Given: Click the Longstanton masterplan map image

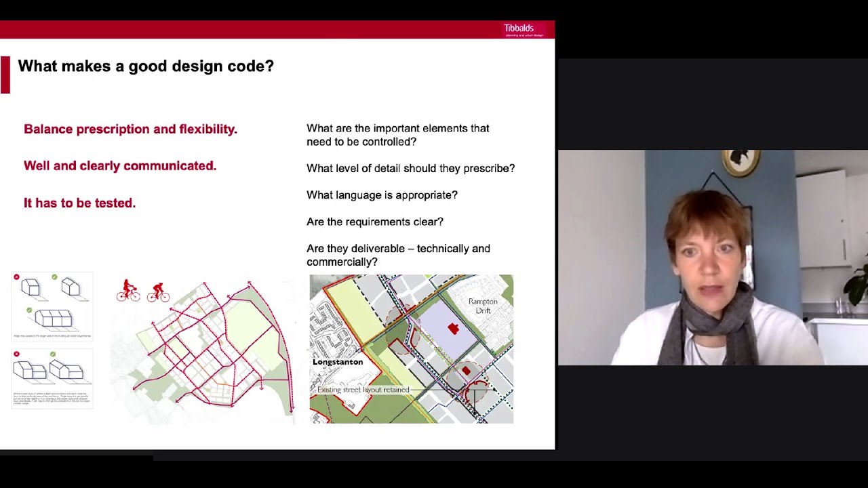Looking at the screenshot, I should pos(411,348).
